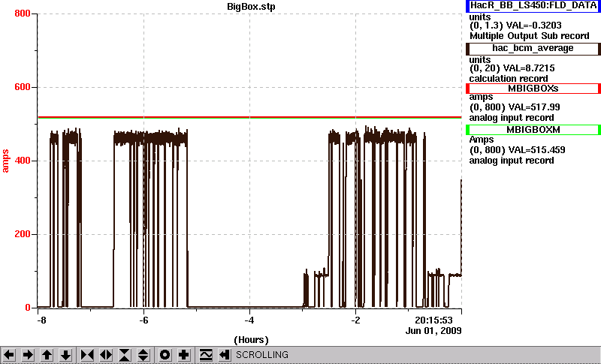Click the 'VAL=517.99' readout text
The image size is (601, 364).
[x=533, y=107]
